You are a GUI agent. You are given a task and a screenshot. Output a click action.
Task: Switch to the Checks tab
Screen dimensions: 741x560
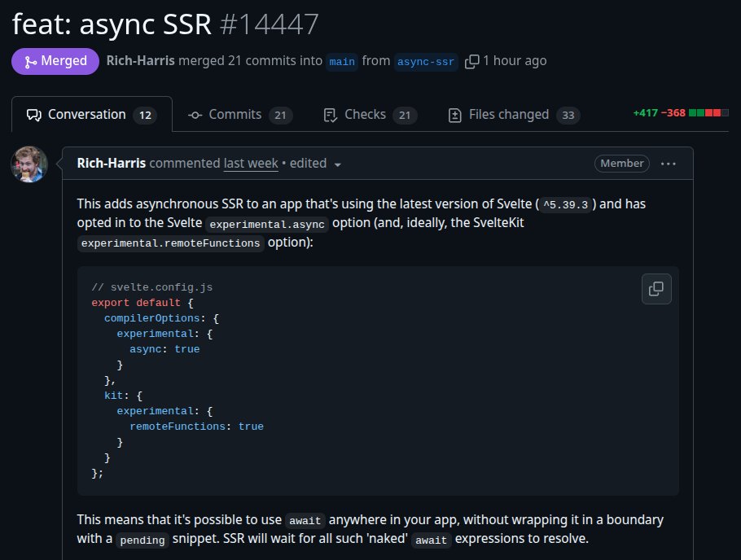370,115
